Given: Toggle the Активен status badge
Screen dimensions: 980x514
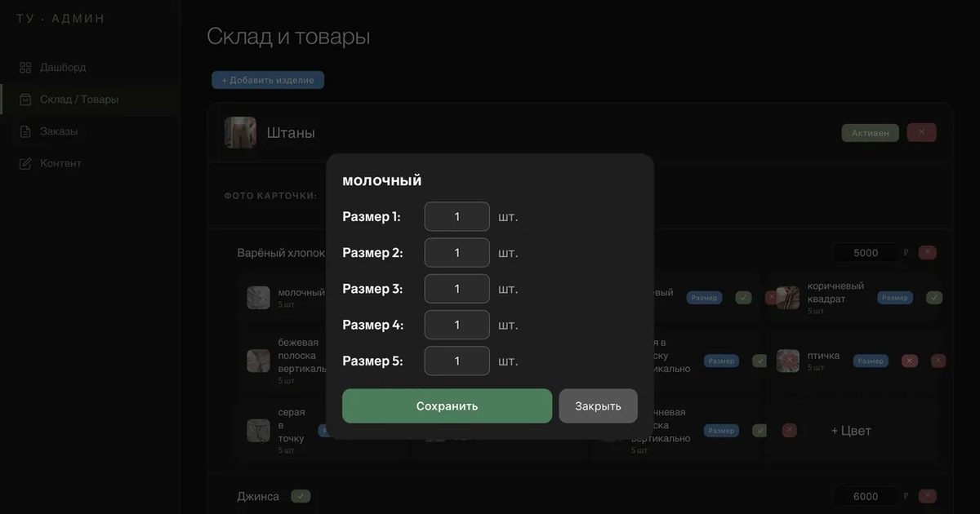Looking at the screenshot, I should [x=870, y=133].
